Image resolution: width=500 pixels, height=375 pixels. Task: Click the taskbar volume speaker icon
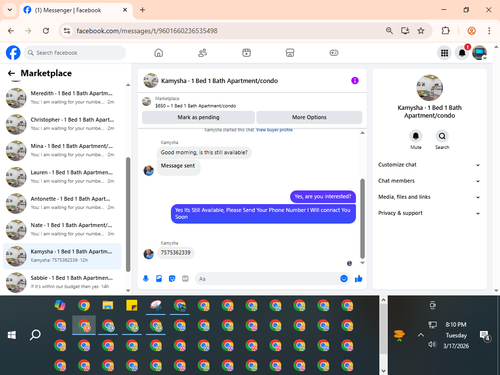click(x=432, y=344)
